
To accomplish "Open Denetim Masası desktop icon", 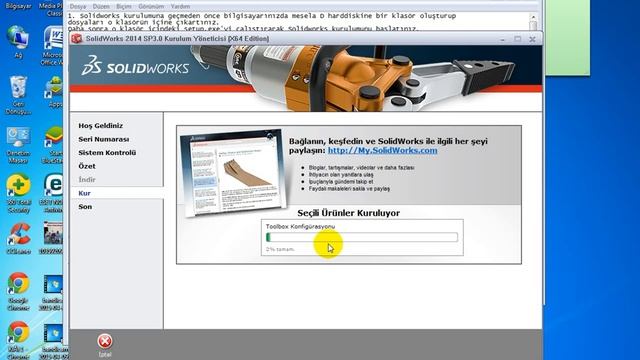I will [x=18, y=145].
